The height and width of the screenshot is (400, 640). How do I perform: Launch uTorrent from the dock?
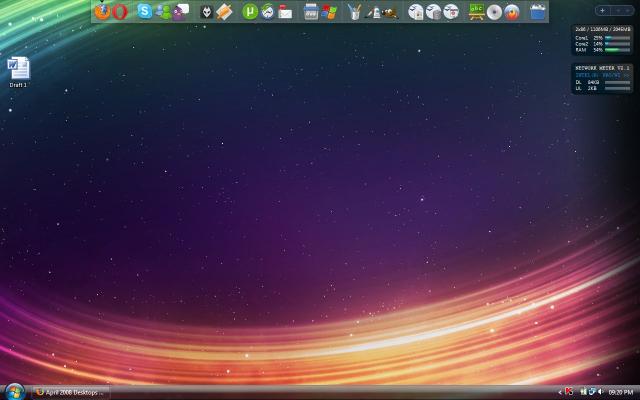pyautogui.click(x=250, y=12)
